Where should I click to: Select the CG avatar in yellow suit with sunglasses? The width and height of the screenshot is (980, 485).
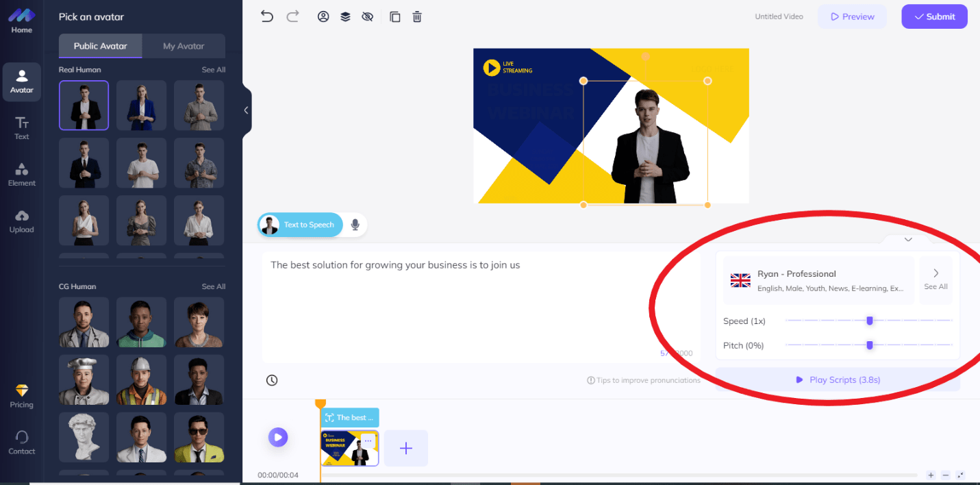199,437
